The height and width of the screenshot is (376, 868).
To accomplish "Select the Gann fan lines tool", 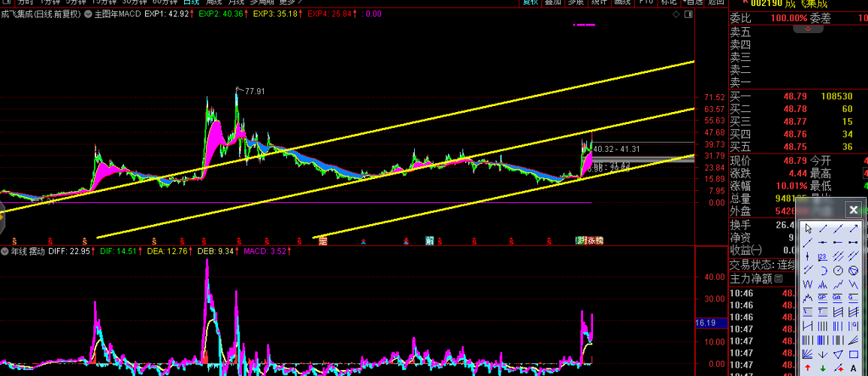I will click(808, 354).
